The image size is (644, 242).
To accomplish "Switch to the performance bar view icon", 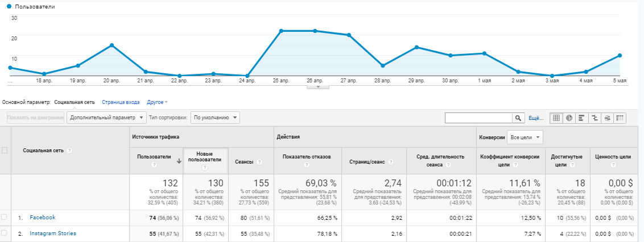I will (x=581, y=118).
